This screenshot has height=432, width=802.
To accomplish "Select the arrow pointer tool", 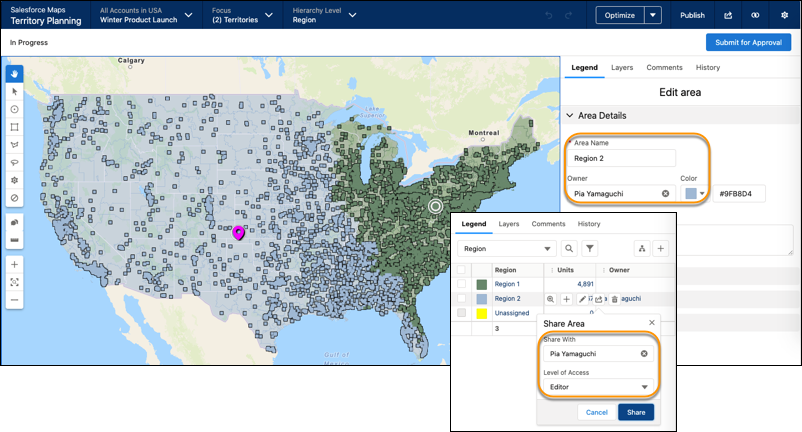I will [x=14, y=92].
